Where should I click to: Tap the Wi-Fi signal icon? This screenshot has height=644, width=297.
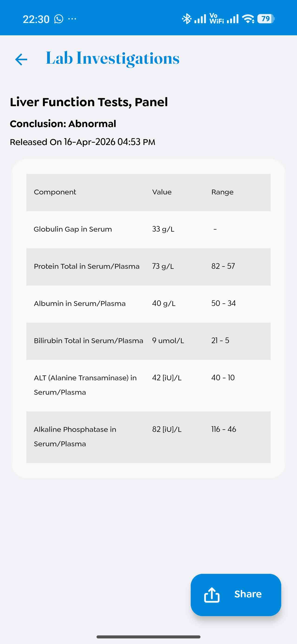[x=248, y=19]
